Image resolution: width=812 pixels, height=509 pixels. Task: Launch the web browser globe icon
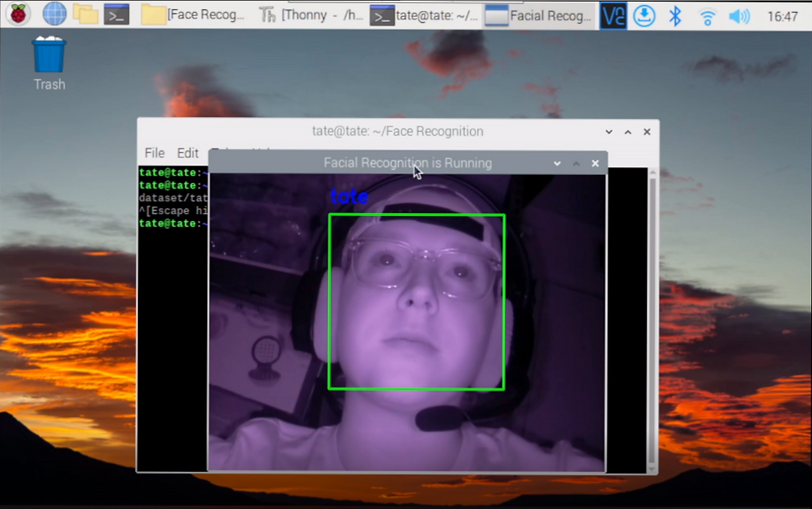54,14
